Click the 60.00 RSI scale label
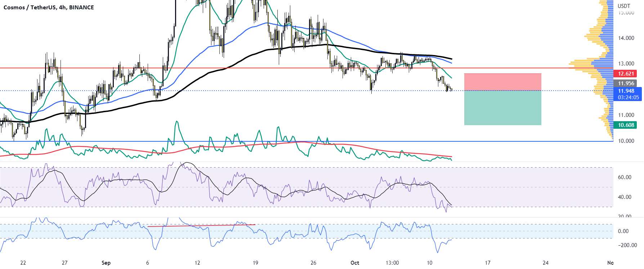This screenshot has width=644, height=269. click(x=625, y=177)
